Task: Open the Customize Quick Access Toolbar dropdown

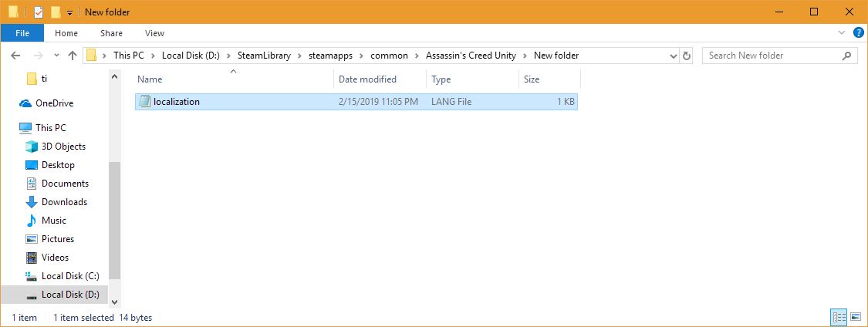Action: [x=69, y=13]
